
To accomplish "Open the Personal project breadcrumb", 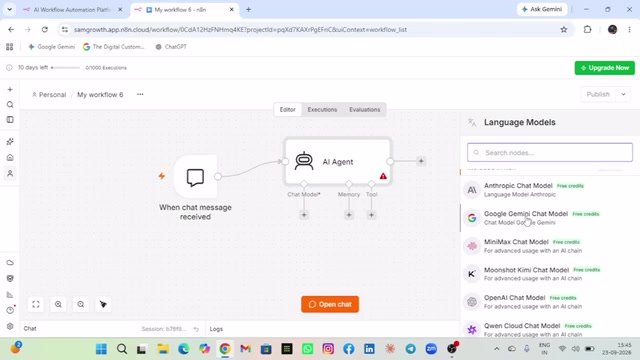I will coord(49,95).
